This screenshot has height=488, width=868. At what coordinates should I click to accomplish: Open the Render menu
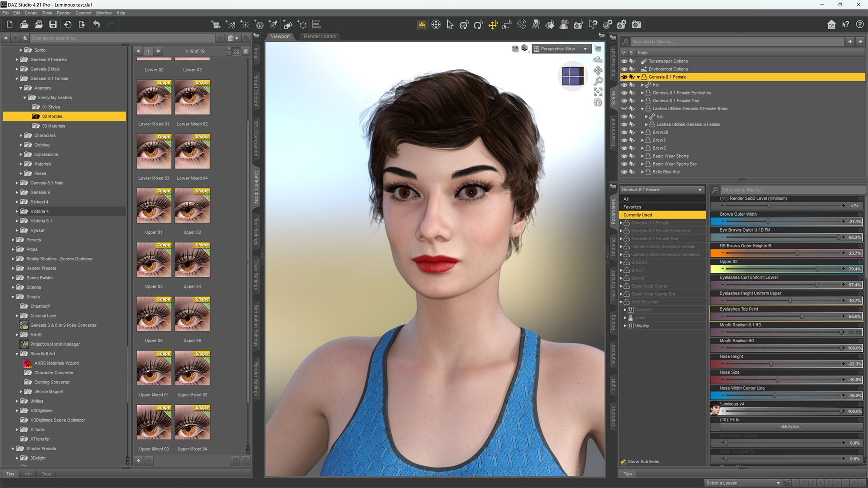coord(63,13)
